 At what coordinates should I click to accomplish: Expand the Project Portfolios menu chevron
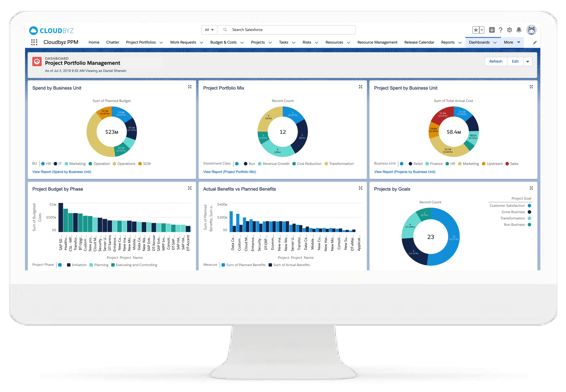pyautogui.click(x=161, y=42)
